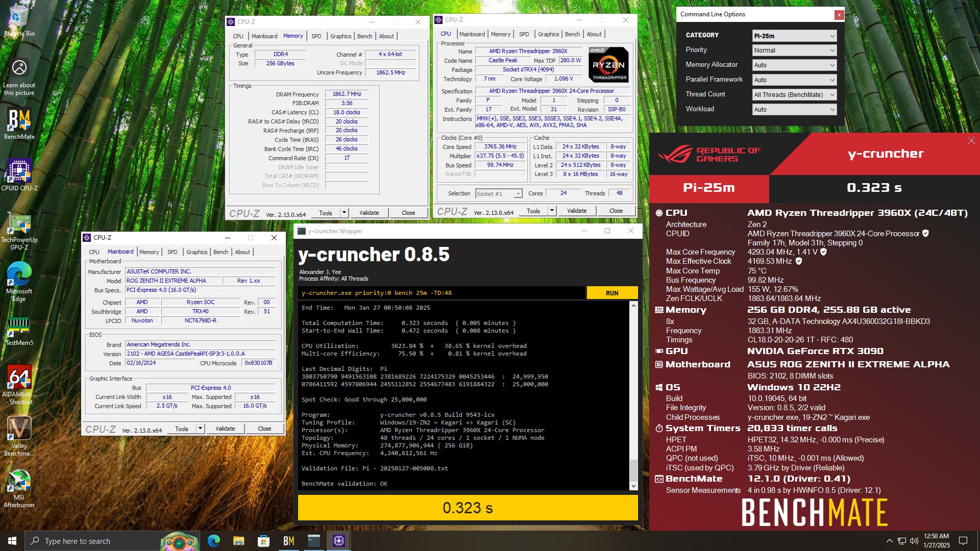Launch BenchMate from the desktop icon
980x551 pixels.
19,123
